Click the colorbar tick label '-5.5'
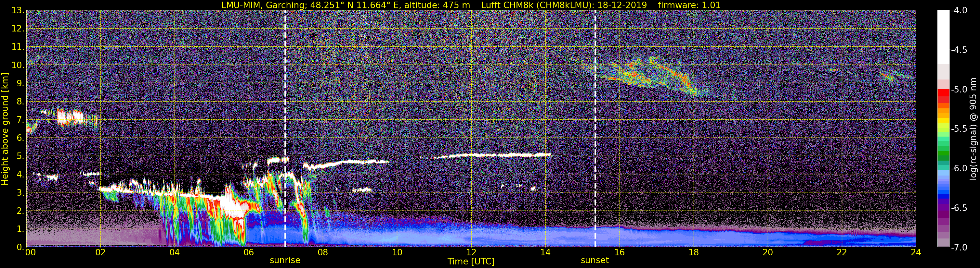Screen dimensions: 980x268 pos(959,129)
